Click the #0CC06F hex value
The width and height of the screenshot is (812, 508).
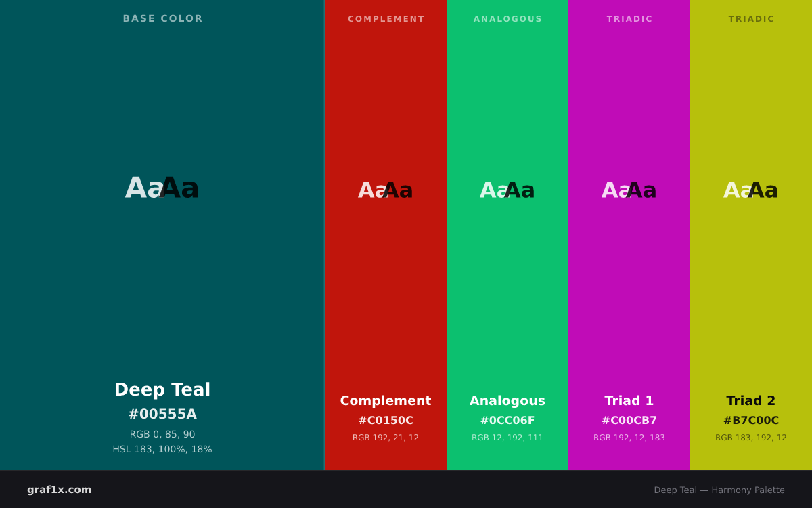[x=507, y=421]
